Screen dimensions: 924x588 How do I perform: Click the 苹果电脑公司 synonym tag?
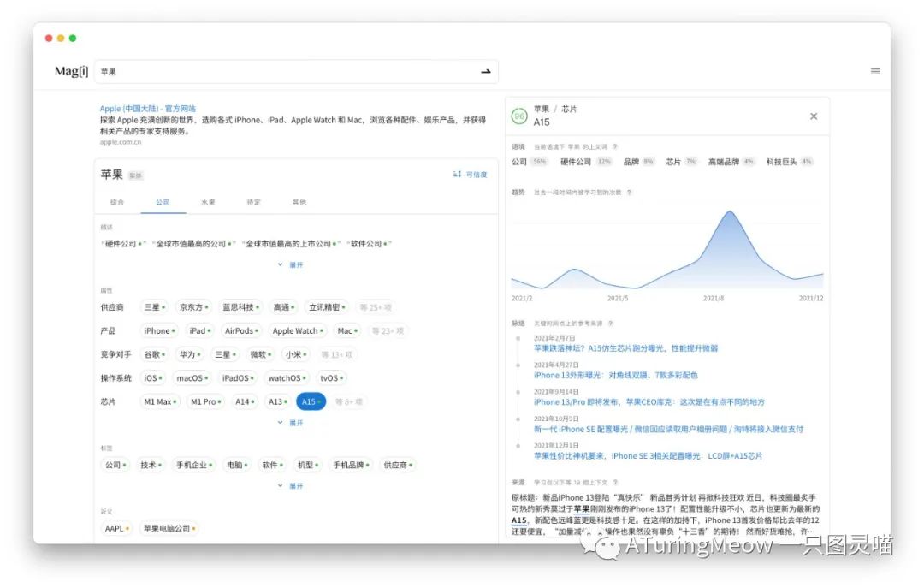(x=169, y=528)
